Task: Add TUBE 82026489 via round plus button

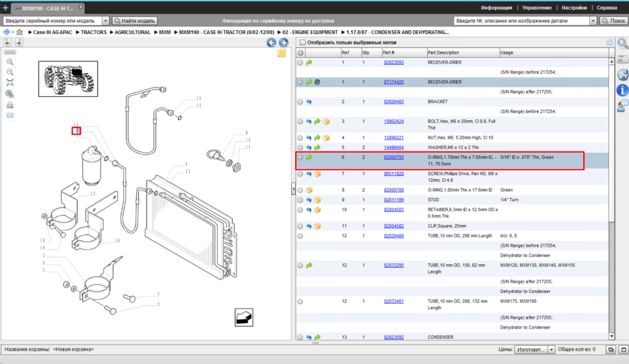Action: point(300,236)
